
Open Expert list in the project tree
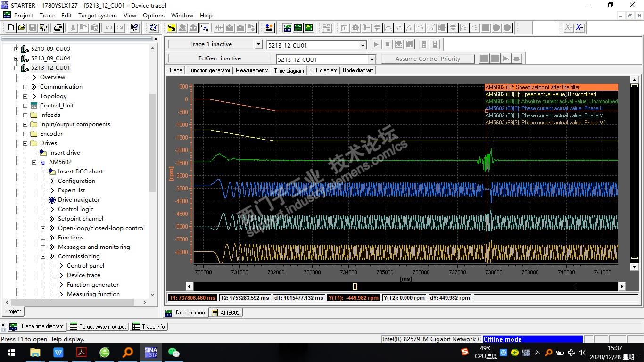pyautogui.click(x=71, y=190)
